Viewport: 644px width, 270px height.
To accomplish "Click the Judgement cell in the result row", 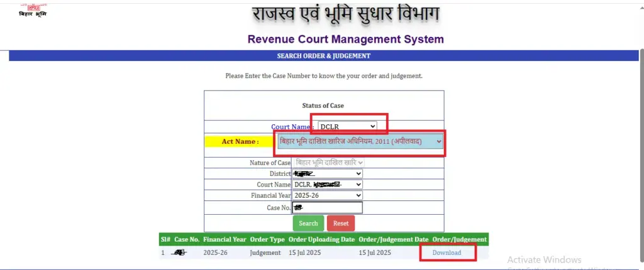I will pyautogui.click(x=265, y=252).
